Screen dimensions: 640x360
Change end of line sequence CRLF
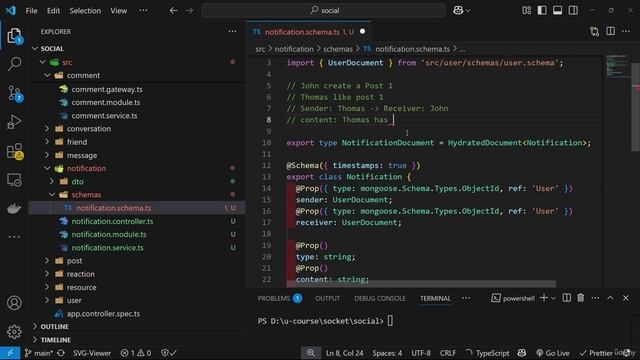[448, 353]
